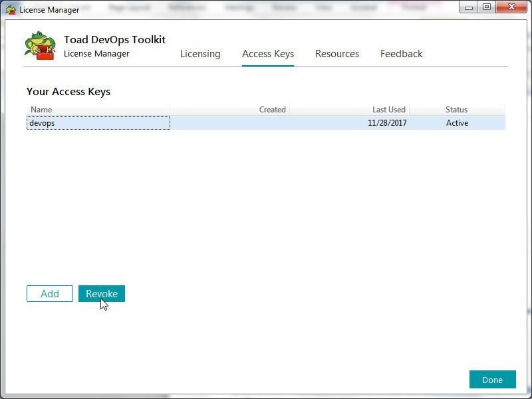Sort by the Status column header

pyautogui.click(x=458, y=110)
